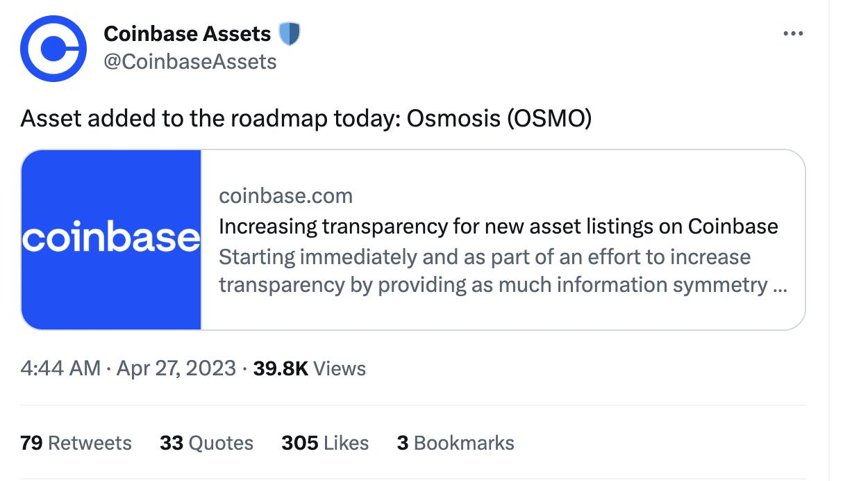
Task: Click the 39.8K Views label
Action: [x=309, y=368]
